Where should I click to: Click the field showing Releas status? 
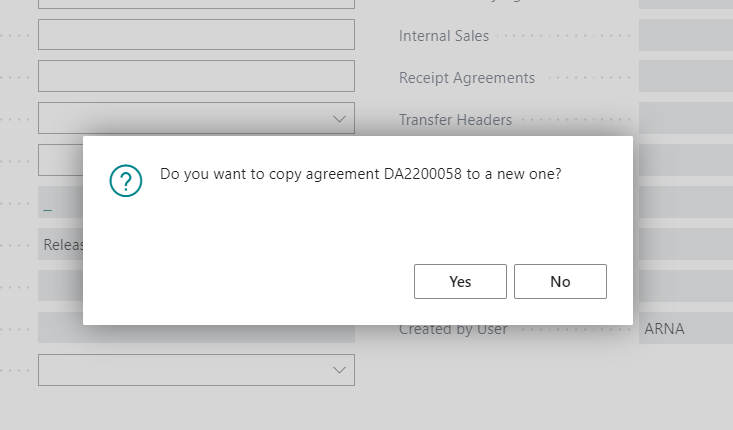click(x=61, y=245)
